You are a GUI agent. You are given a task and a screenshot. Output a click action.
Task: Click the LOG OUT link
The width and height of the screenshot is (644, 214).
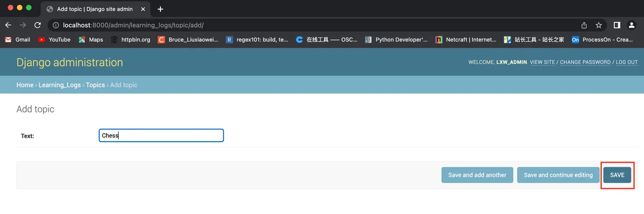coord(627,62)
